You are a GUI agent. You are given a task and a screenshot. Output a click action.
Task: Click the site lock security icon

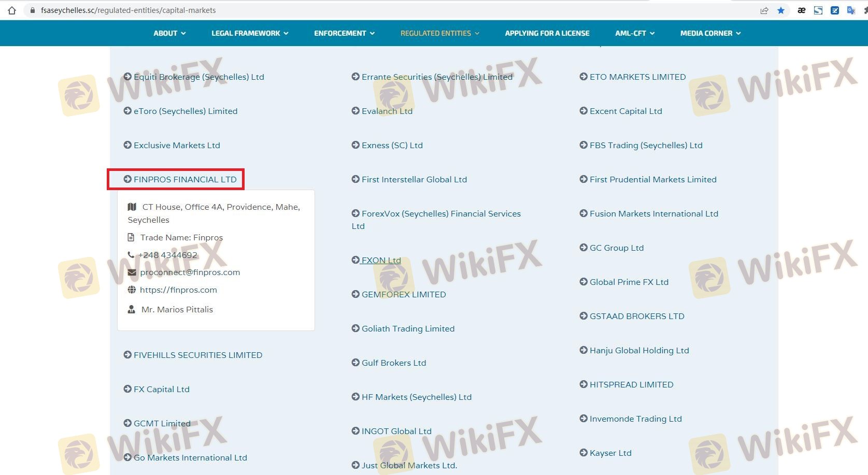33,10
